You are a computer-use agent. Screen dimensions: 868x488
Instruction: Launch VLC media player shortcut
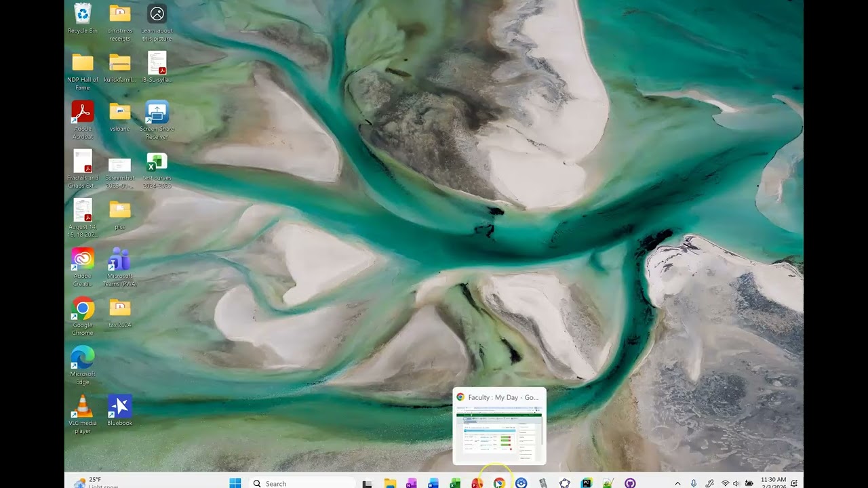[83, 413]
